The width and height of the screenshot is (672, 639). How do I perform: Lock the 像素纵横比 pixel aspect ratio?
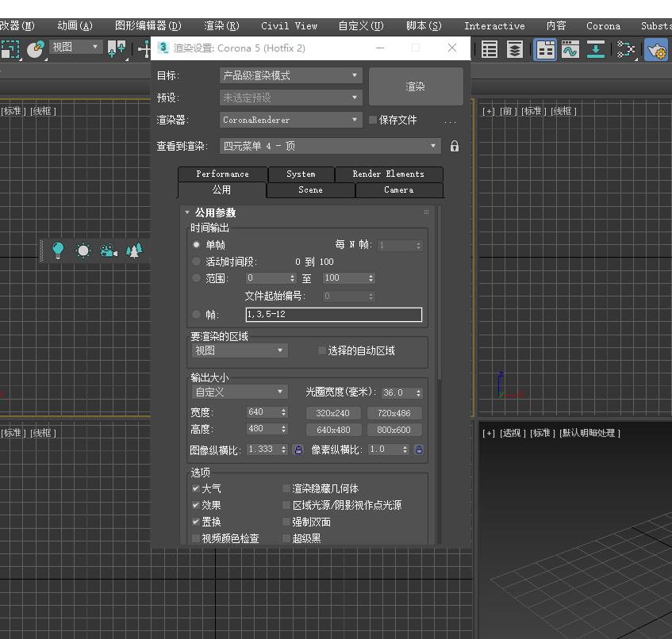[x=419, y=450]
